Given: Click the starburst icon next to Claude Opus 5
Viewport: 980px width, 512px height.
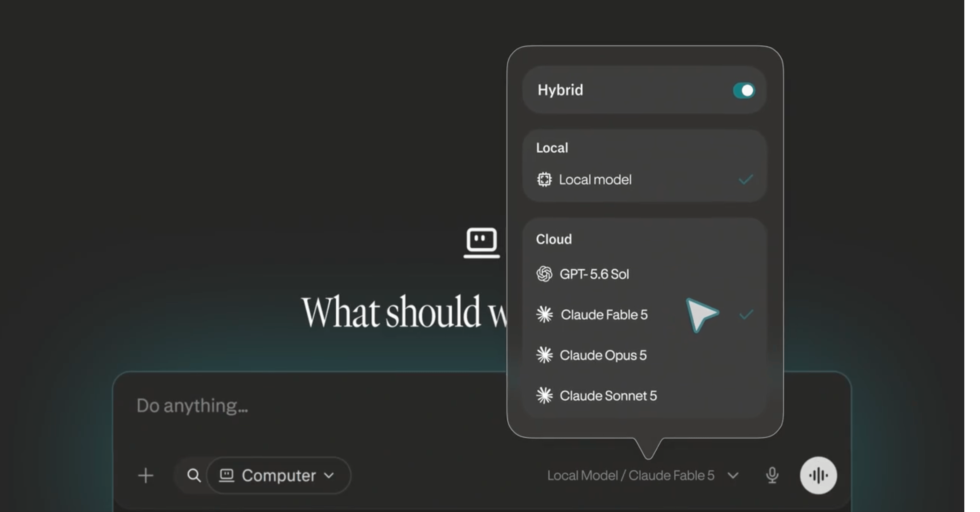Looking at the screenshot, I should click(x=544, y=355).
